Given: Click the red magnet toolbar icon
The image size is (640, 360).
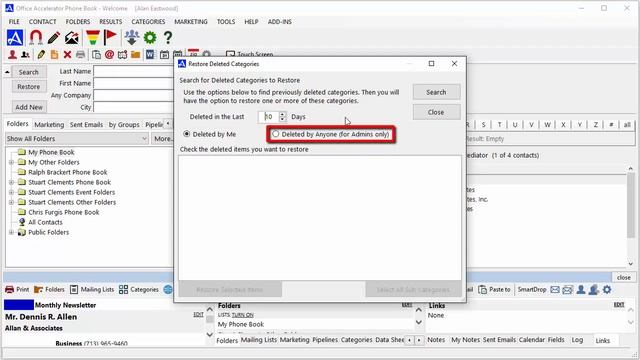Looking at the screenshot, I should (x=36, y=38).
